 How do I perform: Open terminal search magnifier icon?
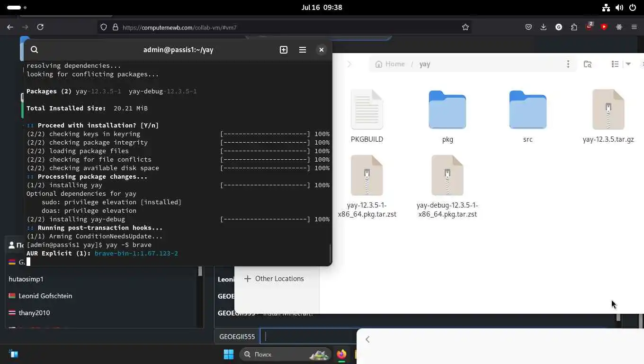coord(35,50)
